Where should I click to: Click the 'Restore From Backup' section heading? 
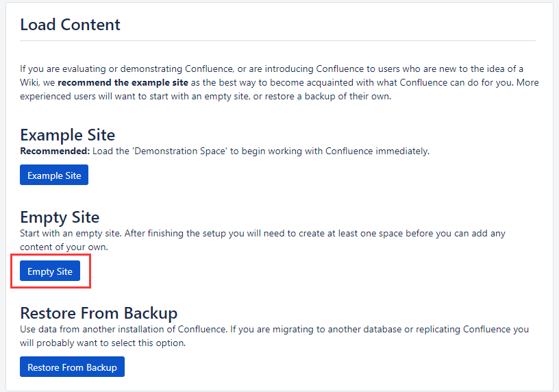99,313
